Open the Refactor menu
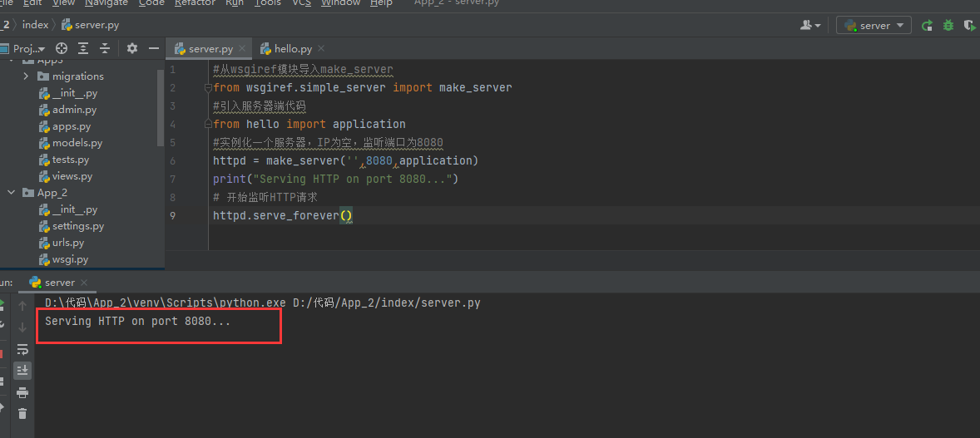Image resolution: width=980 pixels, height=438 pixels. (x=195, y=3)
